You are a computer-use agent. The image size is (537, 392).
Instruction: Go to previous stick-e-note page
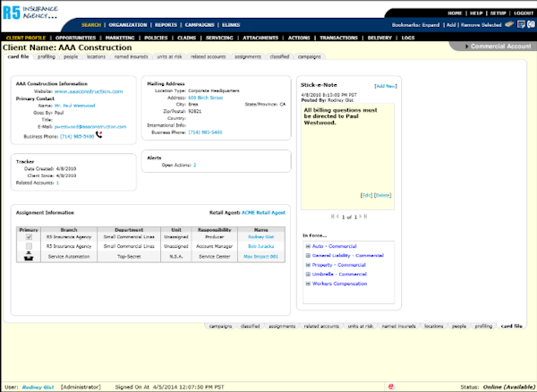337,217
